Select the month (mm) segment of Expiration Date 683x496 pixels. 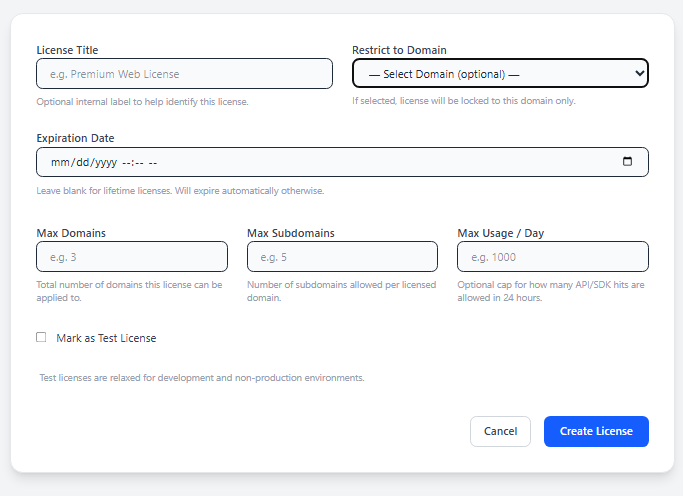click(59, 162)
